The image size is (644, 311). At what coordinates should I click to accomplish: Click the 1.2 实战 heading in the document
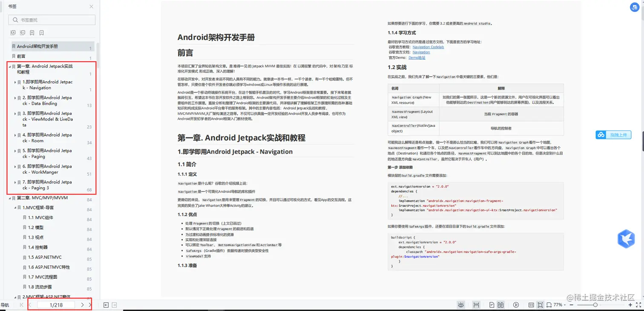click(397, 67)
